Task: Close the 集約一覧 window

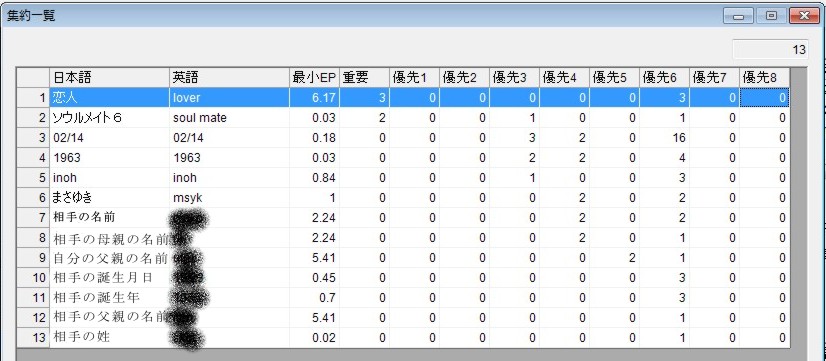Action: (x=805, y=16)
